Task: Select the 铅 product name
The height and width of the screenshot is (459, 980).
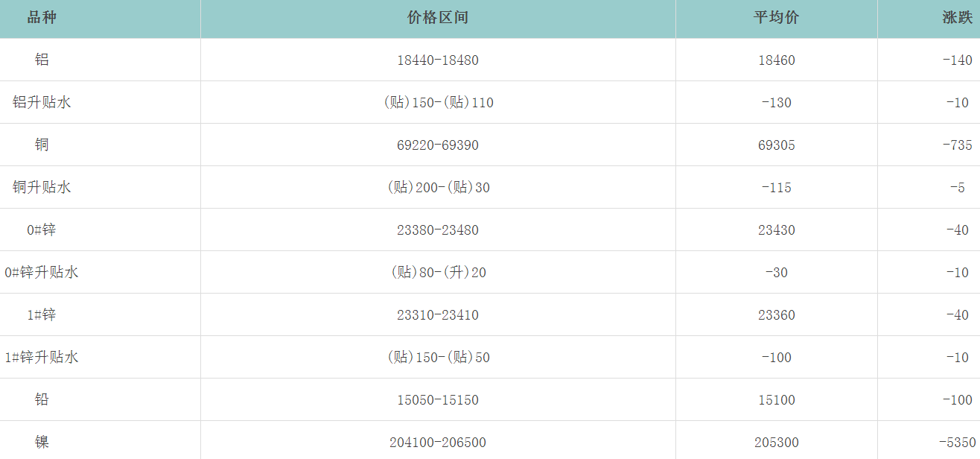Action: coord(42,399)
